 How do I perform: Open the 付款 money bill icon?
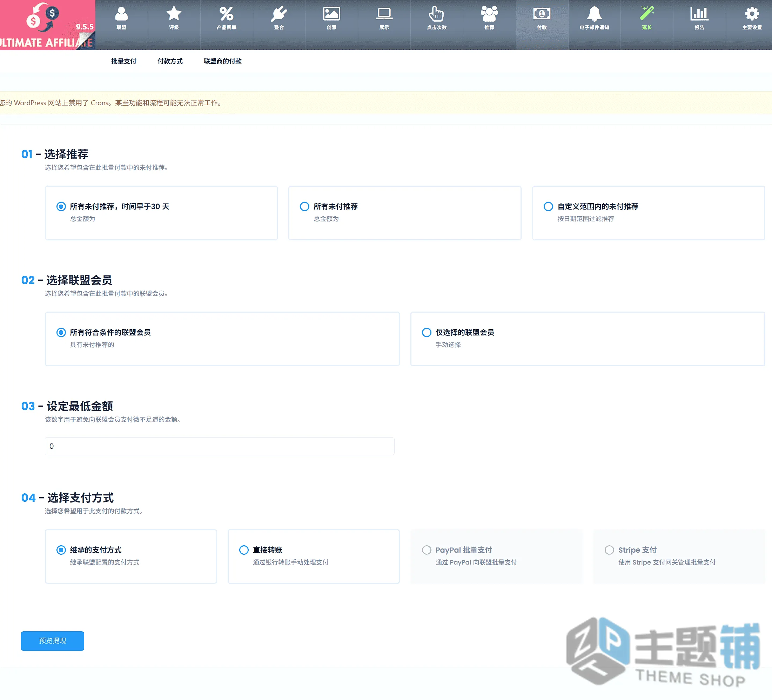tap(542, 14)
